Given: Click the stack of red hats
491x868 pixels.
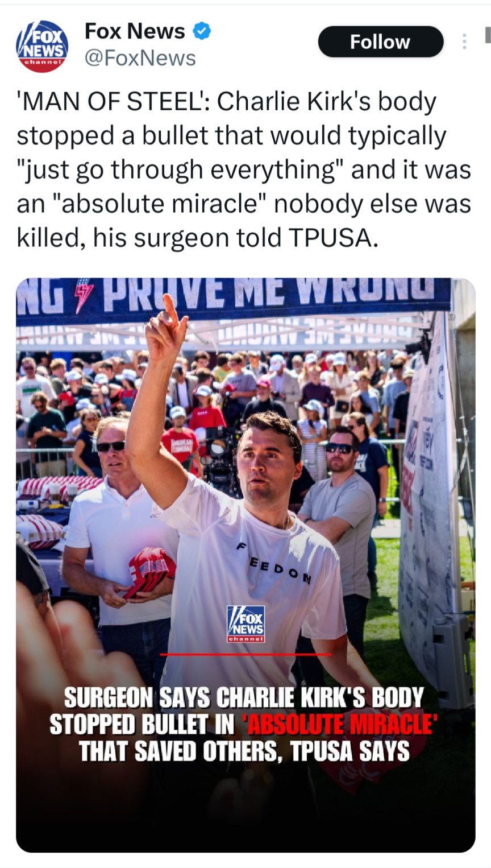Looking at the screenshot, I should point(149,571).
